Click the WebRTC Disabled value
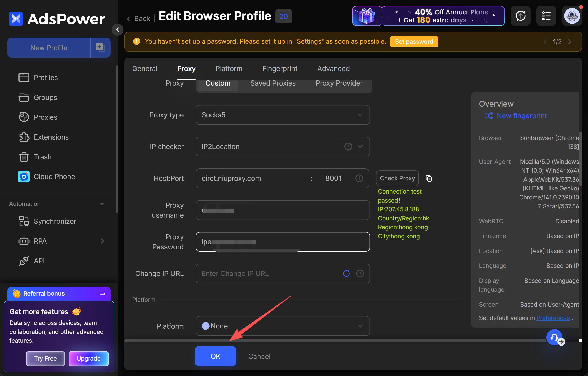This screenshot has width=588, height=376. tap(567, 221)
